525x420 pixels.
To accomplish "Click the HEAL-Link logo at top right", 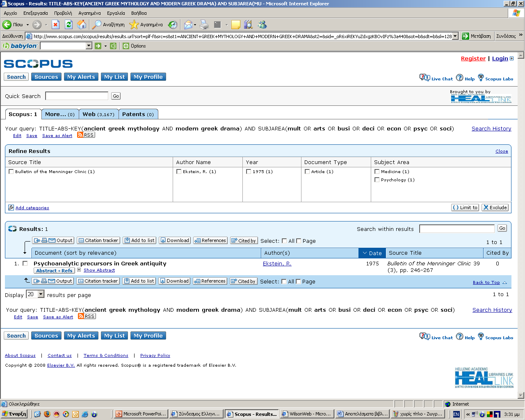I will coord(481,98).
